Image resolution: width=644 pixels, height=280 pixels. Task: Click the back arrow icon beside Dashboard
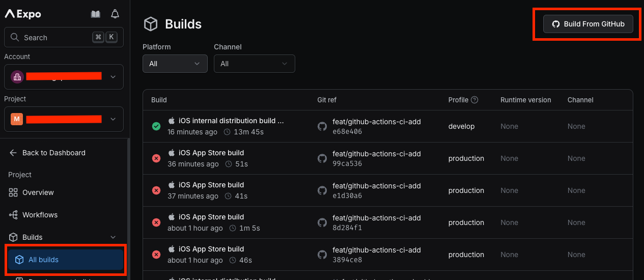(14, 153)
